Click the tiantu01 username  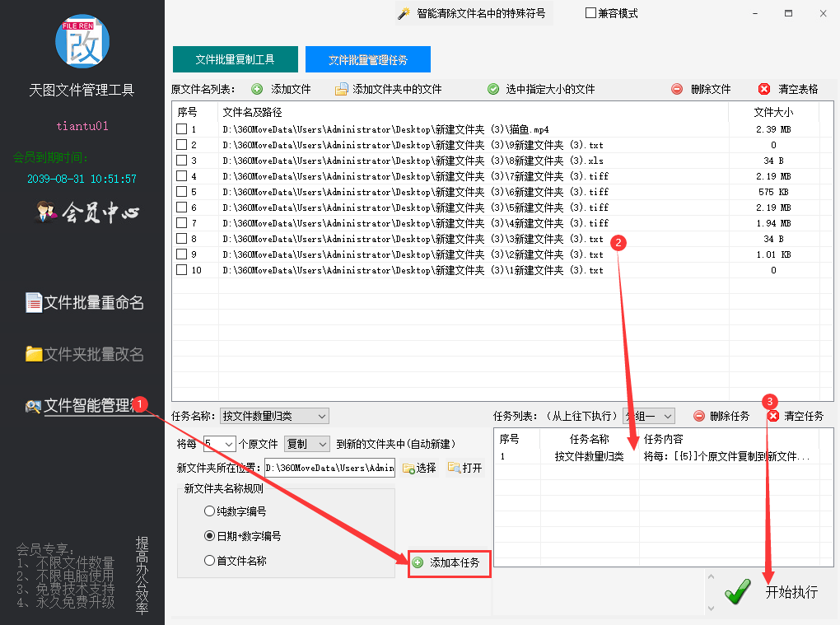(82, 126)
